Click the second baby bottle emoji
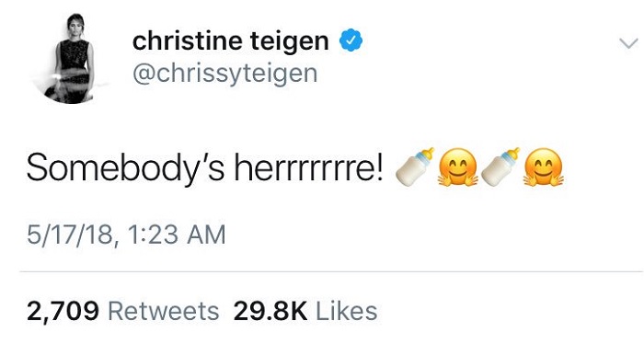The height and width of the screenshot is (344, 644). (x=500, y=167)
